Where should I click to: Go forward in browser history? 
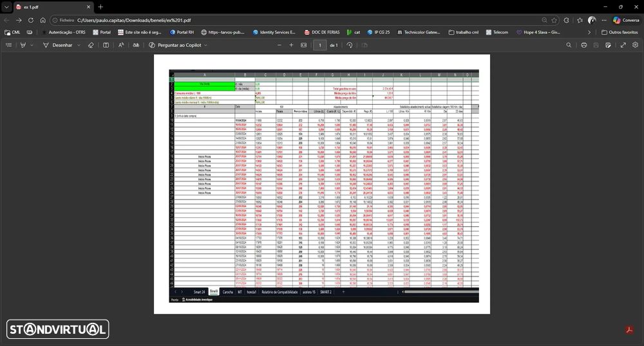[19, 20]
